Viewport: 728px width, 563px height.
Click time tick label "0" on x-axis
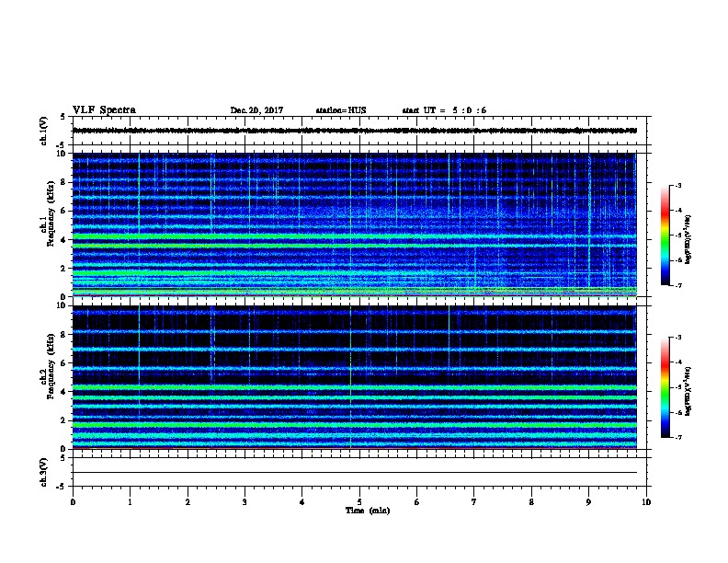point(73,501)
